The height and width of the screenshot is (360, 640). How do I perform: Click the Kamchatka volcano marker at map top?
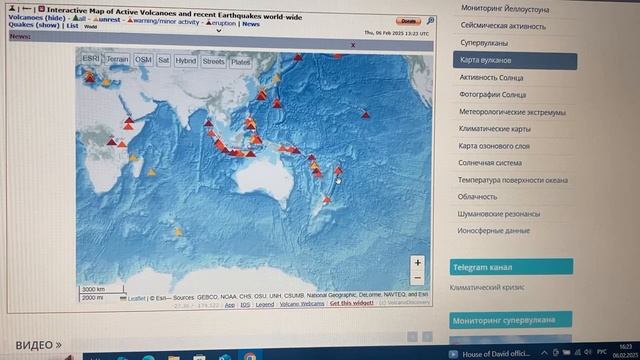point(298,57)
